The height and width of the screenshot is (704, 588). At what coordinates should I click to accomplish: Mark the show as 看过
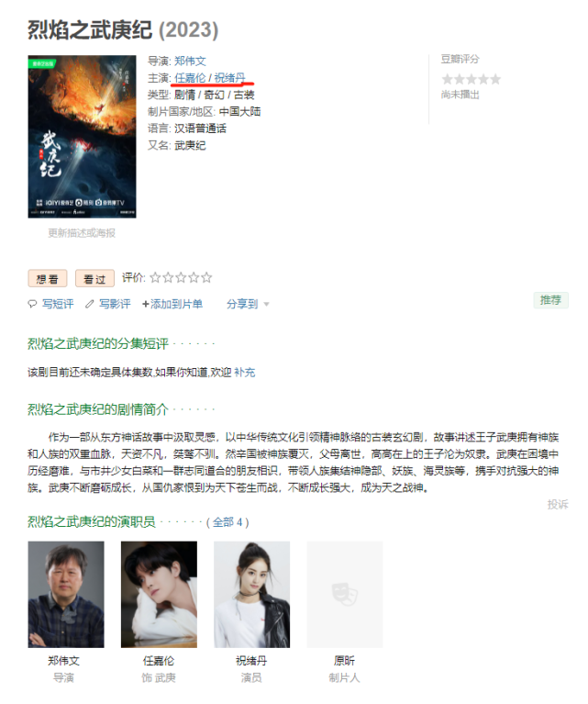tap(94, 279)
